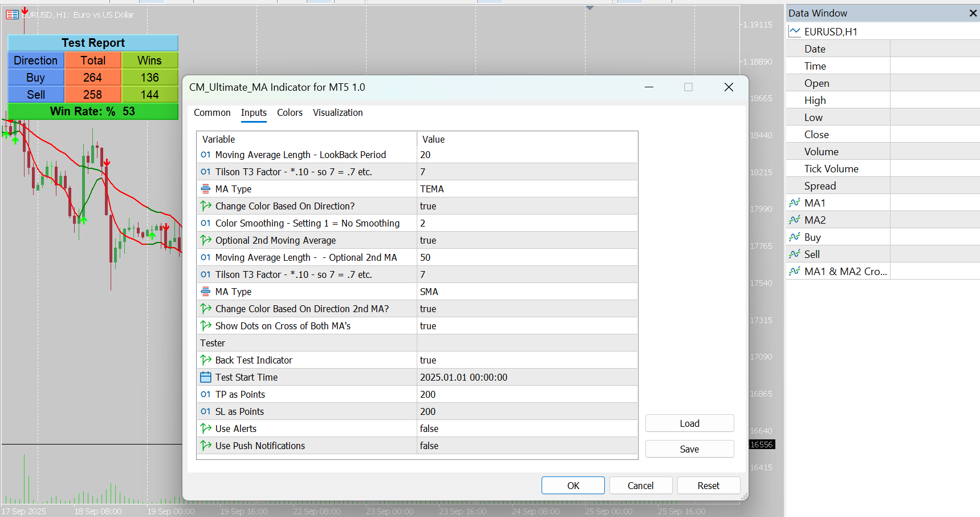
Task: Click the MA1 & MA2 Cro... icon in Data Window
Action: 795,271
